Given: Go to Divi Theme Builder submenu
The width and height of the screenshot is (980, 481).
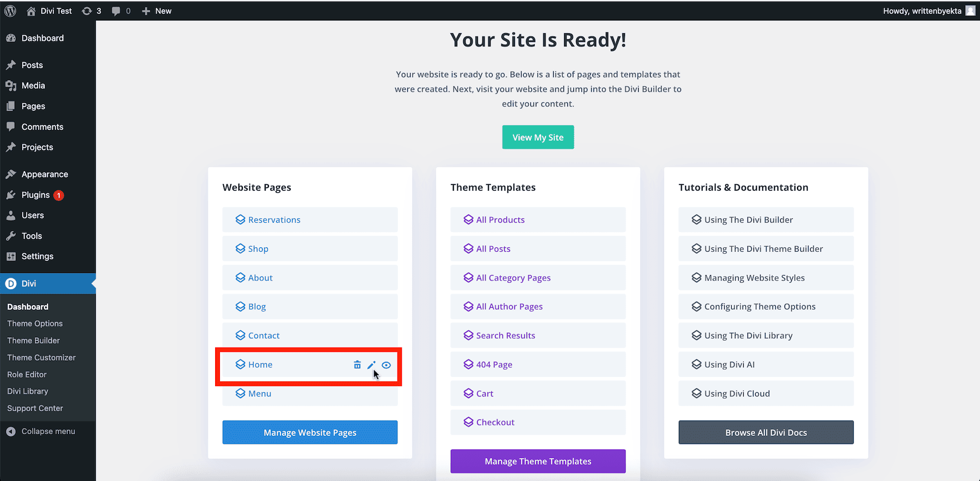Looking at the screenshot, I should (x=34, y=340).
